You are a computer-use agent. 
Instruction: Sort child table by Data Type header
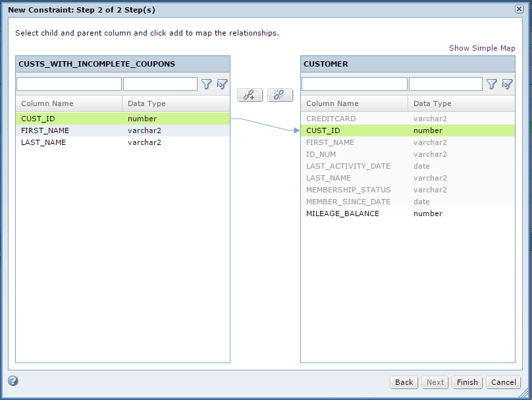(176, 103)
